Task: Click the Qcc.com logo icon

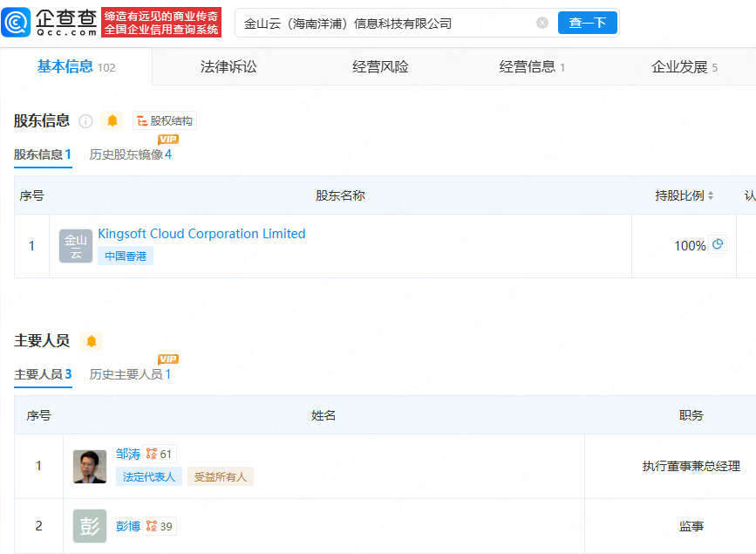Action: pyautogui.click(x=18, y=23)
